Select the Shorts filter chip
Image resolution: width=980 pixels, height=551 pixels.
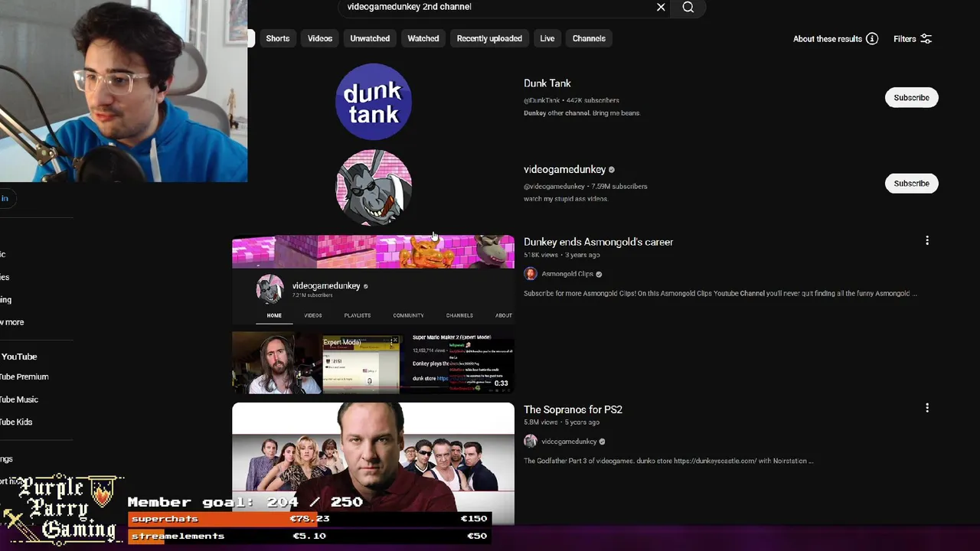[278, 38]
